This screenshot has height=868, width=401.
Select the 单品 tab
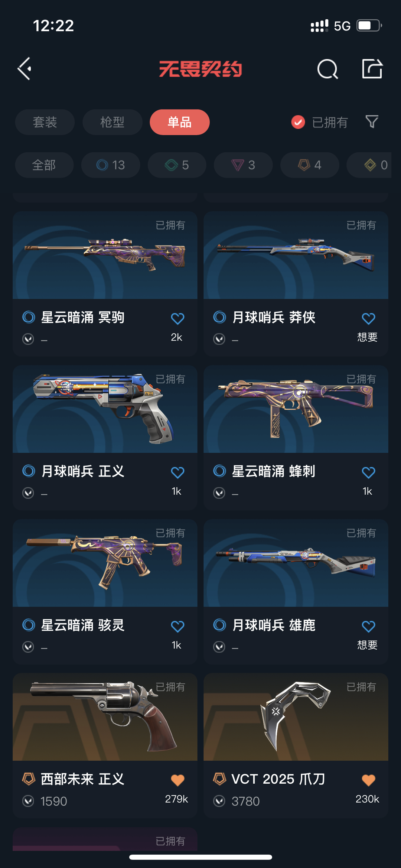tap(180, 122)
